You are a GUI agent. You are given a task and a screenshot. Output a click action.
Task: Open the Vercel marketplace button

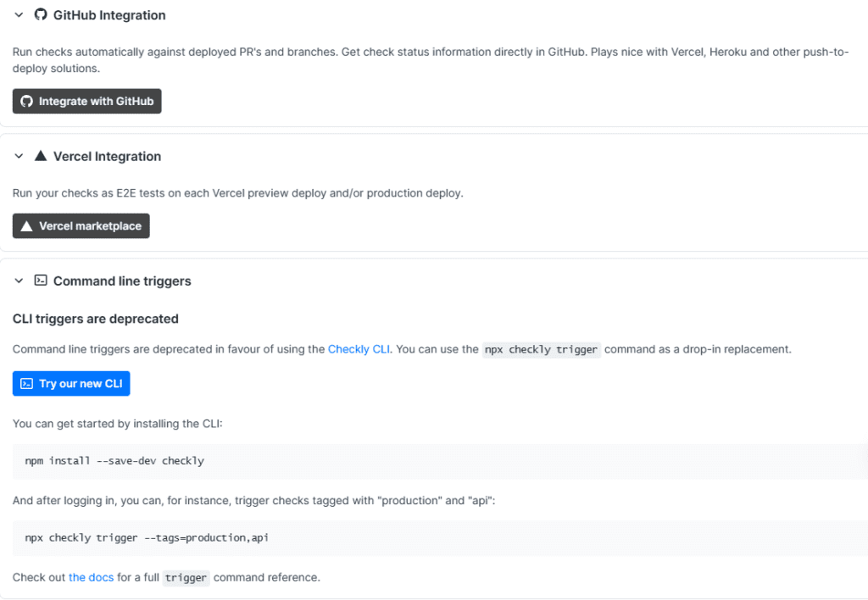tap(81, 225)
